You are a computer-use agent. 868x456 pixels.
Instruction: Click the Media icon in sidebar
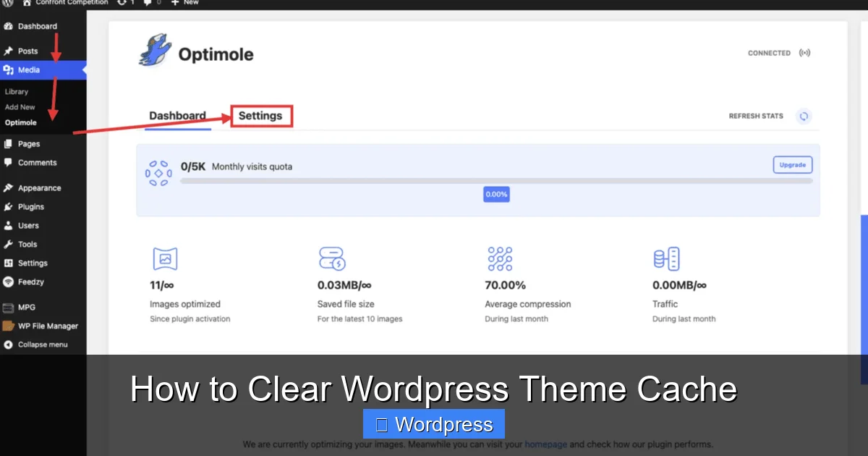(8, 70)
